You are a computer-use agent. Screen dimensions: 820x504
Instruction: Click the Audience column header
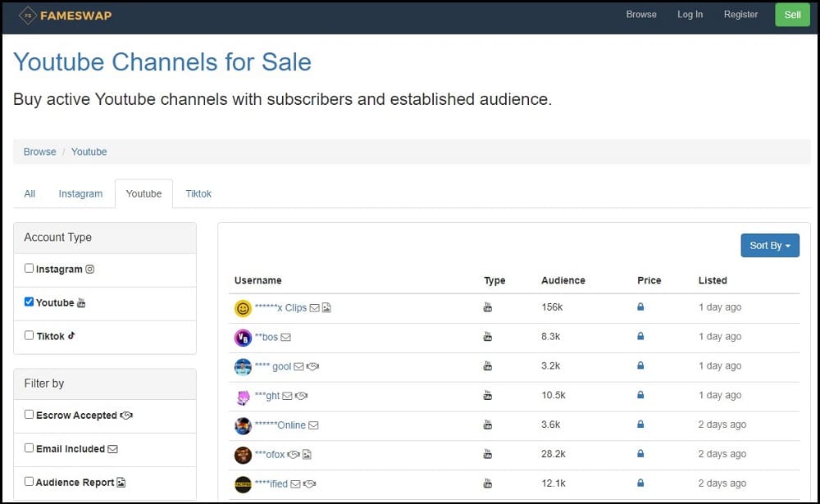tap(563, 280)
